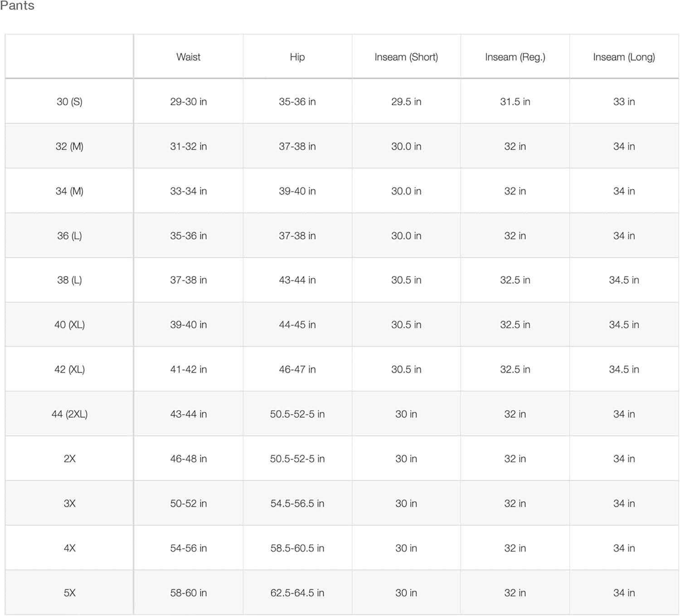Click the 29-30 in waist cell
This screenshot has height=616, width=680.
(x=188, y=102)
